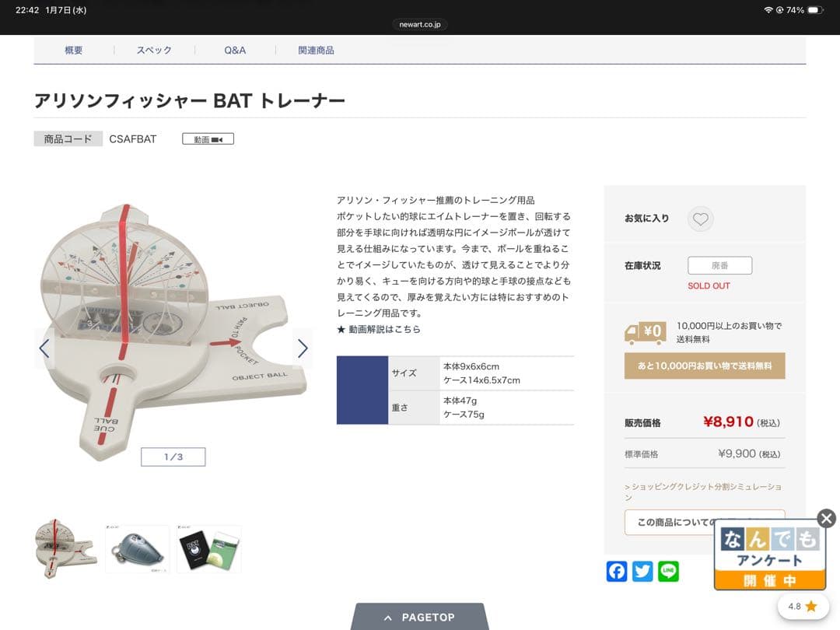The height and width of the screenshot is (630, 840).
Task: Open the 4.8 star rating badge
Action: point(802,607)
